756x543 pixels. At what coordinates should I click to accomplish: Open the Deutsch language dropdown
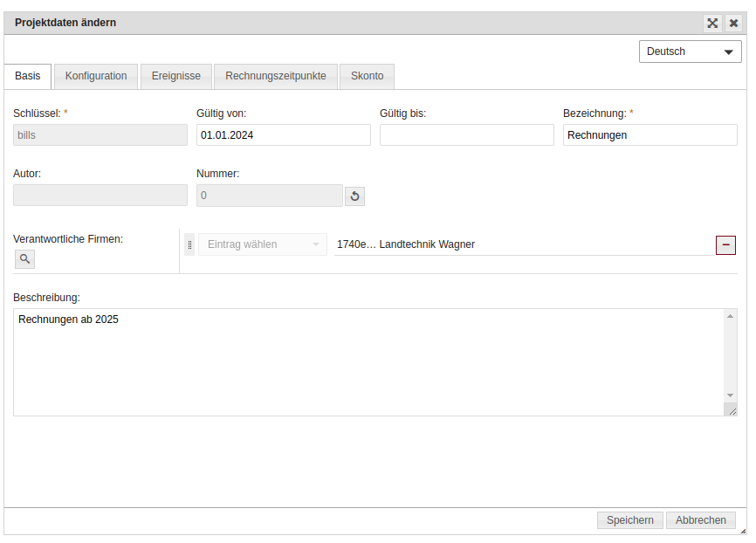[690, 52]
